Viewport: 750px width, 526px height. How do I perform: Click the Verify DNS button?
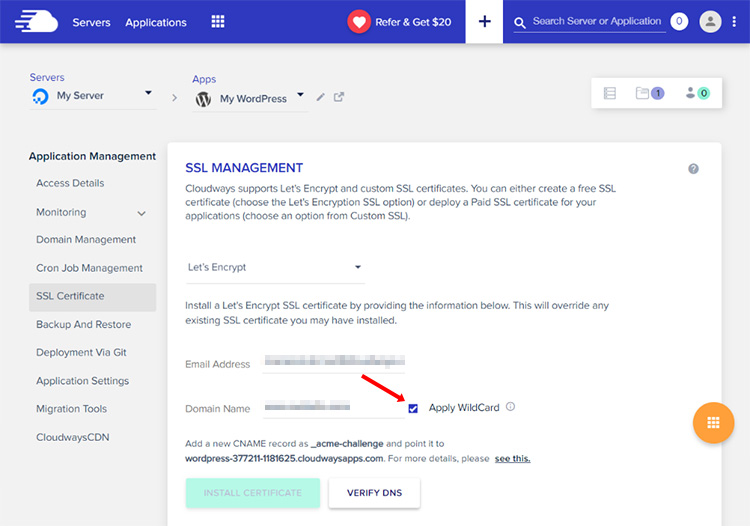373,493
